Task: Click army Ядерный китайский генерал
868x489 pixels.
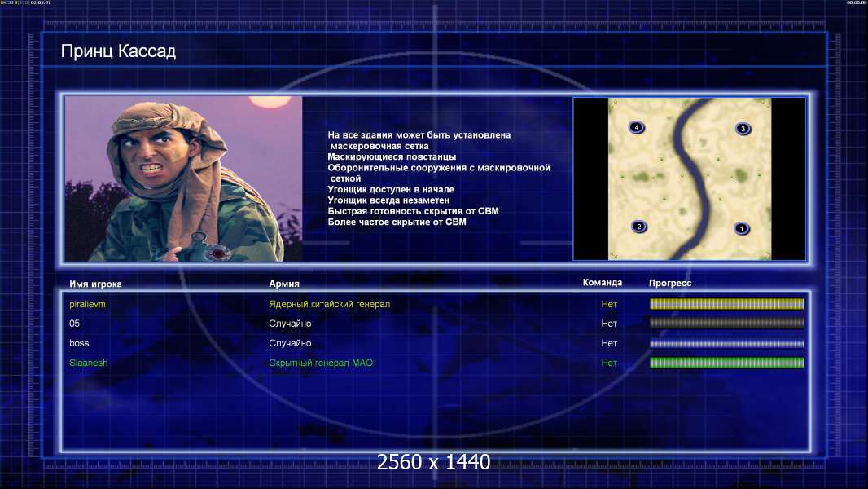Action: tap(330, 304)
